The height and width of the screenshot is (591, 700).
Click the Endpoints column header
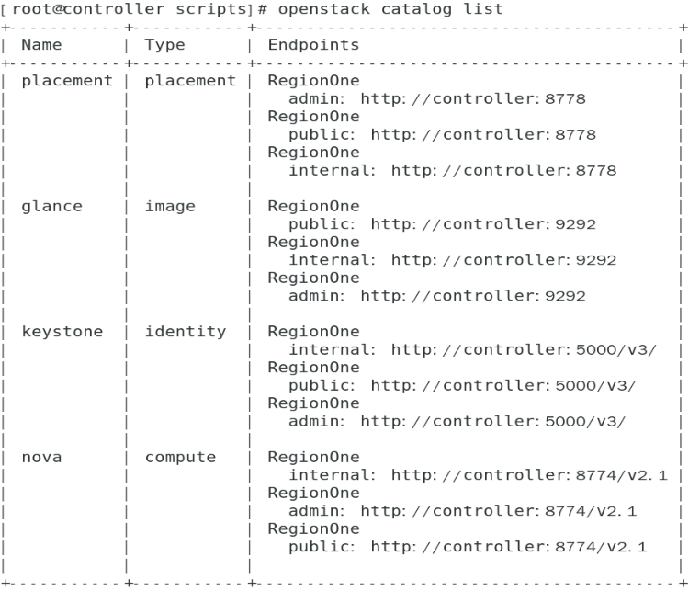point(313,45)
